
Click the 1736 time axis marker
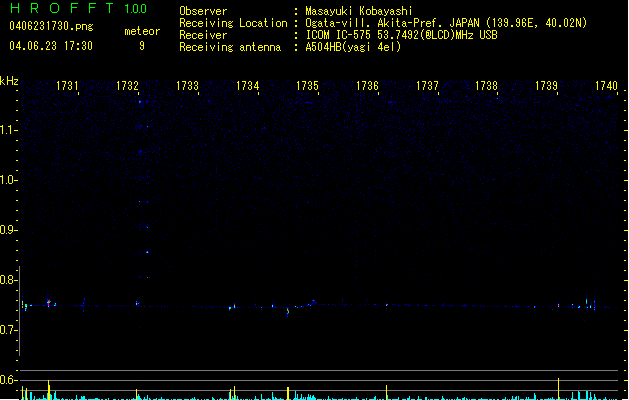tap(367, 86)
